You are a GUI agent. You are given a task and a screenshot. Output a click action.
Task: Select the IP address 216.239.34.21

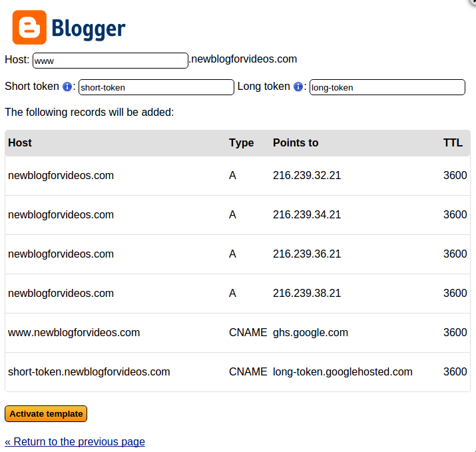click(307, 214)
